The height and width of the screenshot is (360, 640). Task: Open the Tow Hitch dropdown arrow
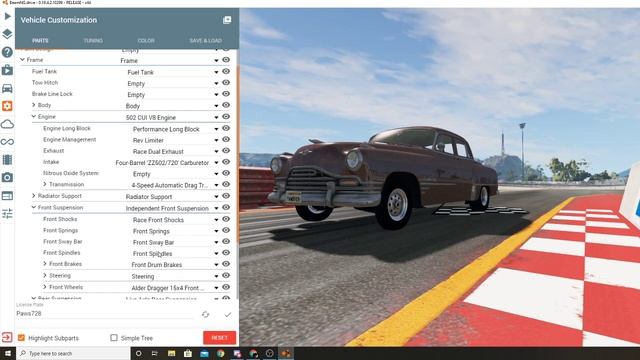click(x=216, y=83)
